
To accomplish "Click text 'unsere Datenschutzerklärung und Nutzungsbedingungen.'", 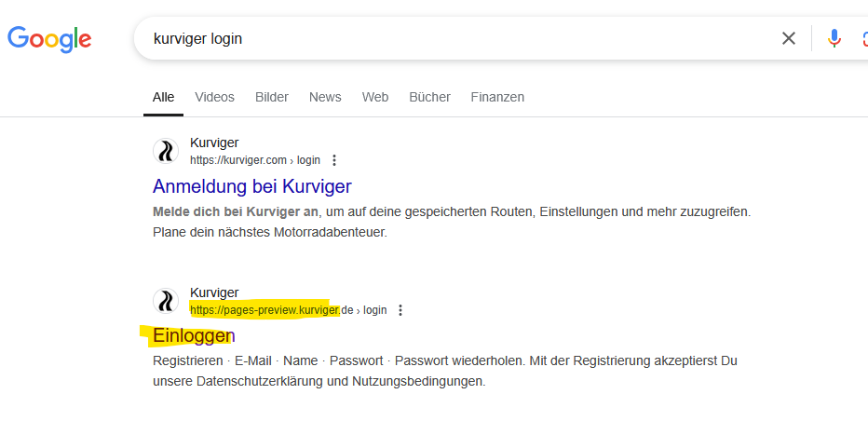I will (x=319, y=382).
